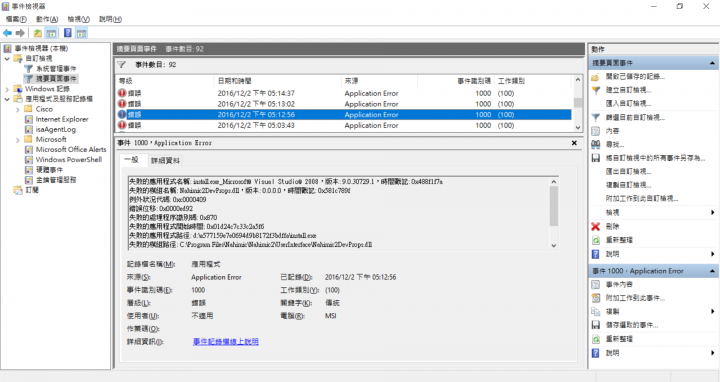Image resolution: width=720 pixels, height=382 pixels.
Task: Click the 重新整理 icon in the 摘要頁面事件 section
Action: (x=596, y=240)
